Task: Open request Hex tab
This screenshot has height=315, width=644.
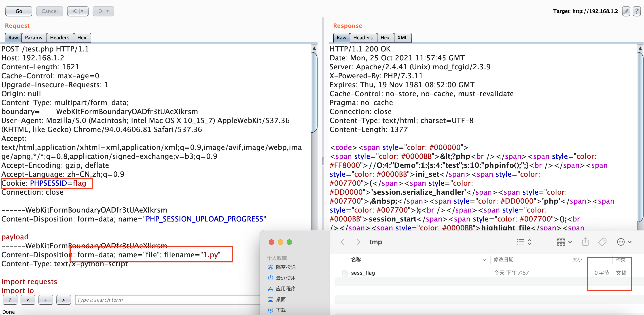Action: (82, 38)
